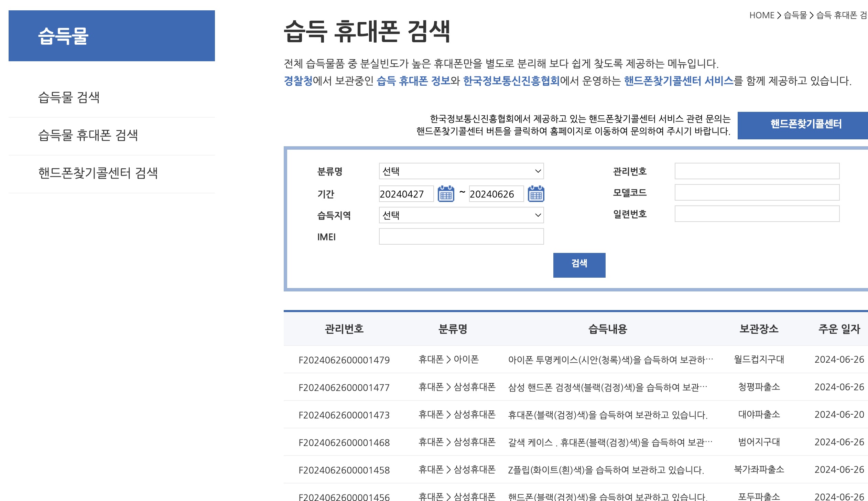This screenshot has width=868, height=501.
Task: Open record F2024062600001468 row
Action: coord(344,443)
